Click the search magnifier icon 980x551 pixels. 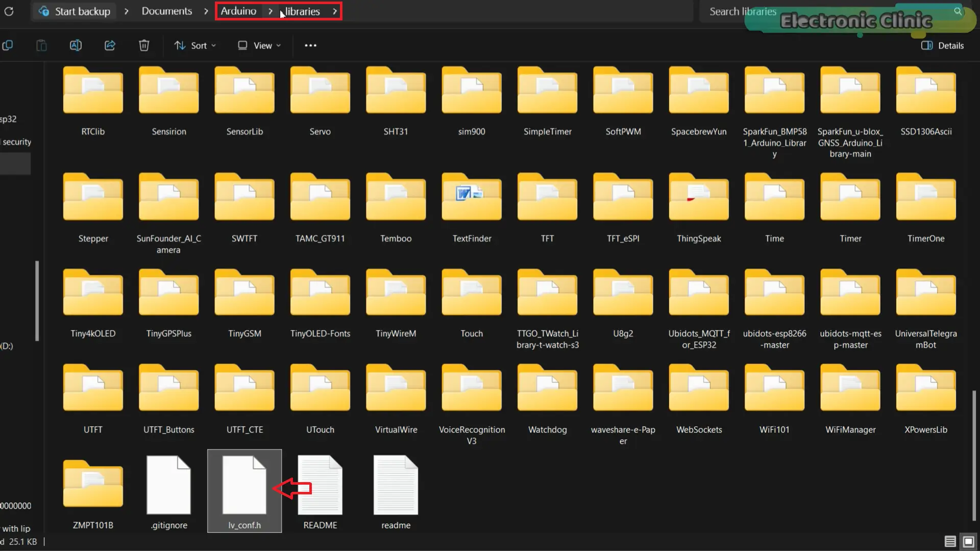[958, 11]
